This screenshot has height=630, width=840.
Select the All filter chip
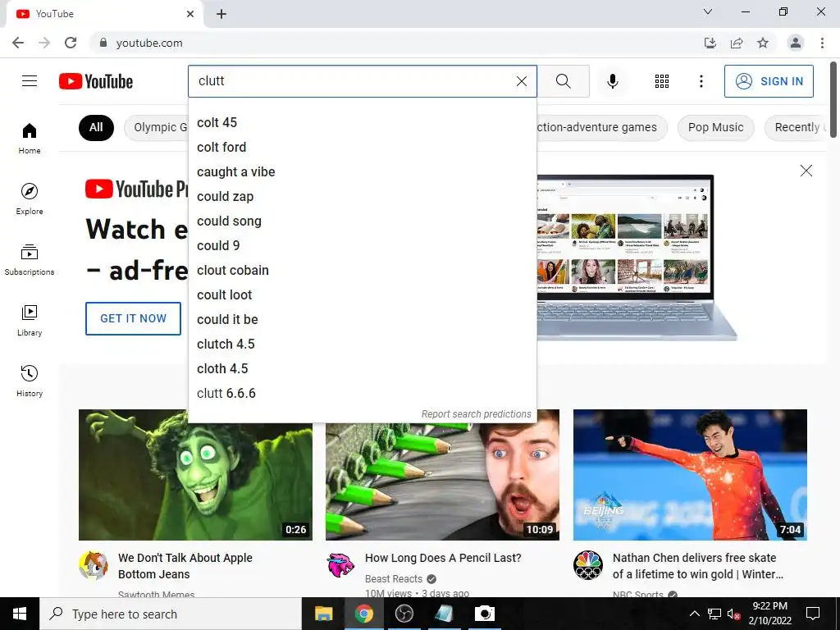pyautogui.click(x=97, y=127)
